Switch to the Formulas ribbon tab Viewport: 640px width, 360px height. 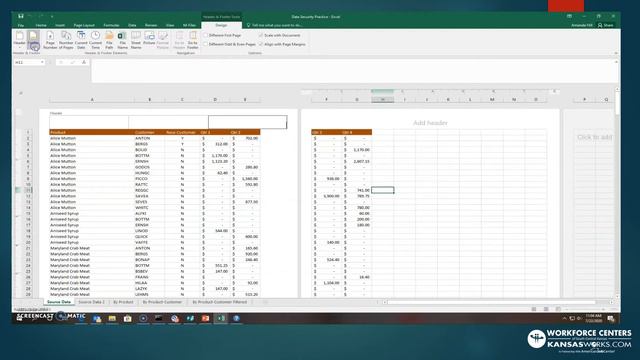coord(111,25)
